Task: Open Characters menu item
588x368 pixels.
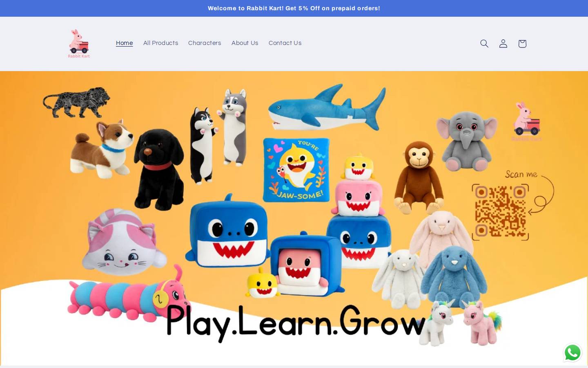Action: tap(205, 43)
